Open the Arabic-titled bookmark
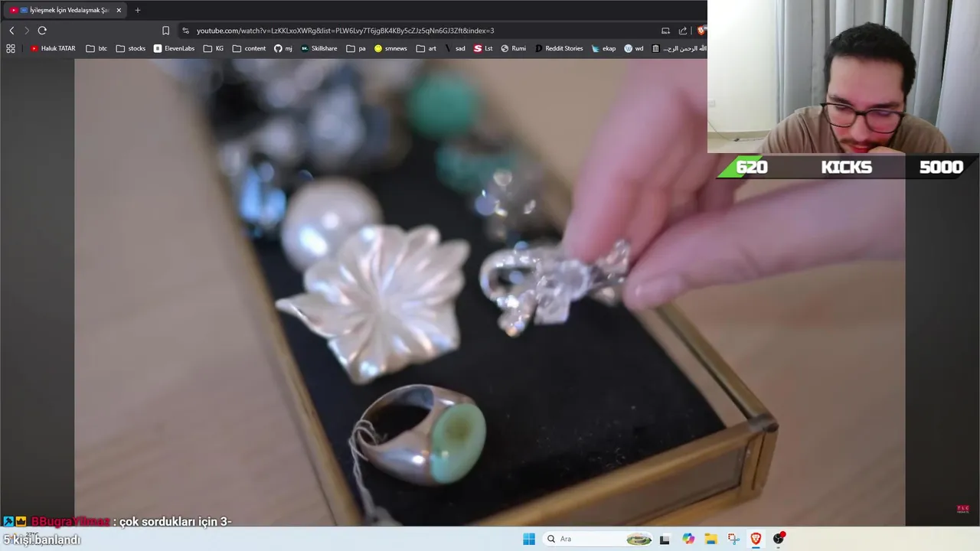Viewport: 980px width, 551px height. [678, 48]
